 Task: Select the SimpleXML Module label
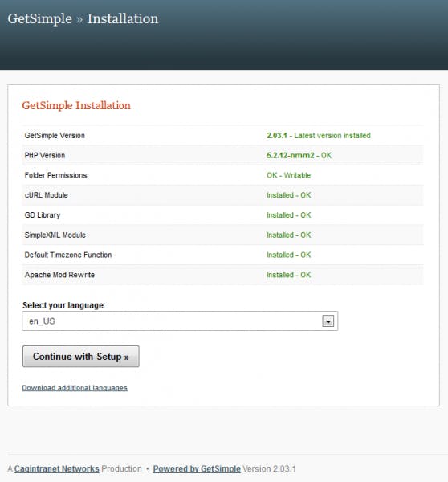[55, 235]
